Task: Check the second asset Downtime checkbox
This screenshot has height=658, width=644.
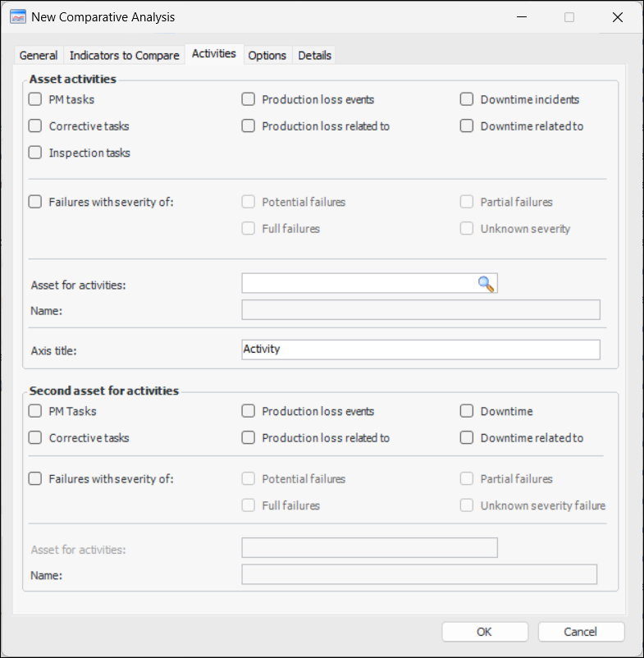Action: [x=467, y=411]
